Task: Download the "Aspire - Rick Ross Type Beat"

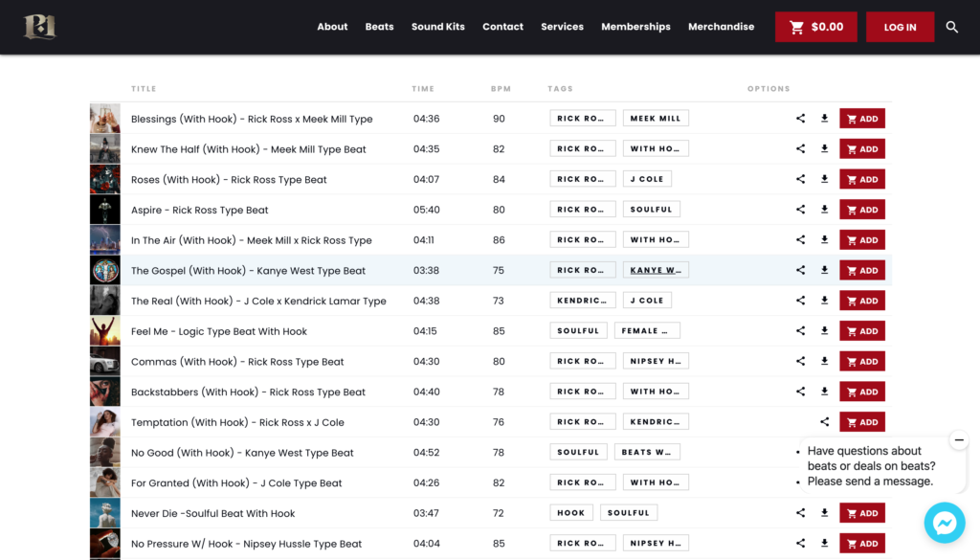Action: pos(824,209)
